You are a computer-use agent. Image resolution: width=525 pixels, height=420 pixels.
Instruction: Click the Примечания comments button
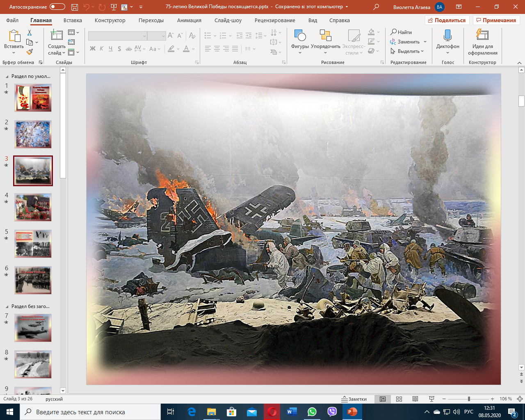coord(496,21)
